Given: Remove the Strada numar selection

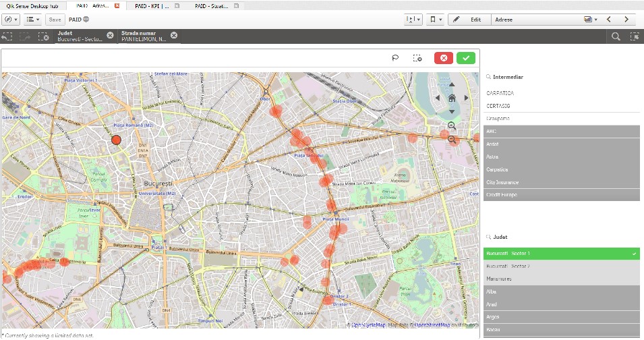Looking at the screenshot, I should pos(174,35).
